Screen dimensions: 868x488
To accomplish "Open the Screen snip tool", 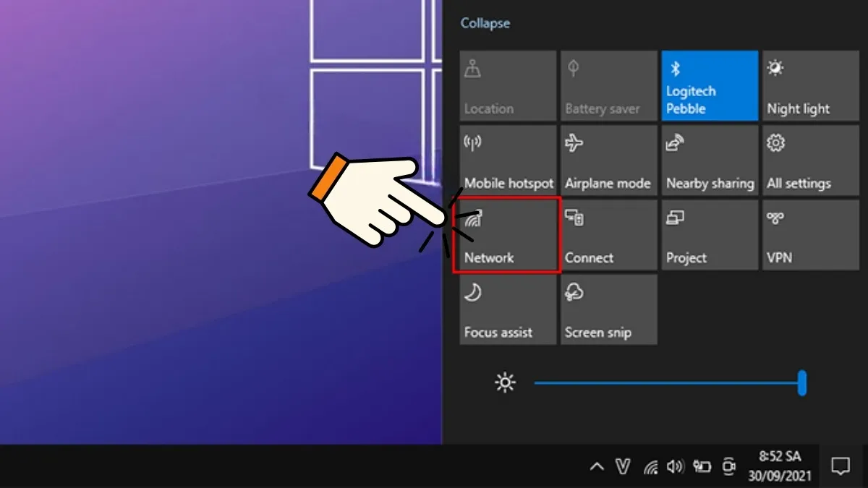I will 608,310.
